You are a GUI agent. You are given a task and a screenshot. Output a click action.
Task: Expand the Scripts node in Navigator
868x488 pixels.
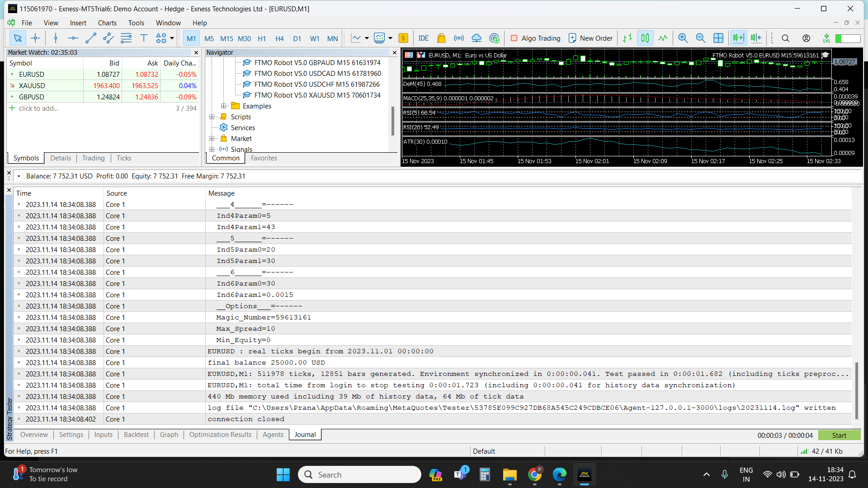coord(212,117)
